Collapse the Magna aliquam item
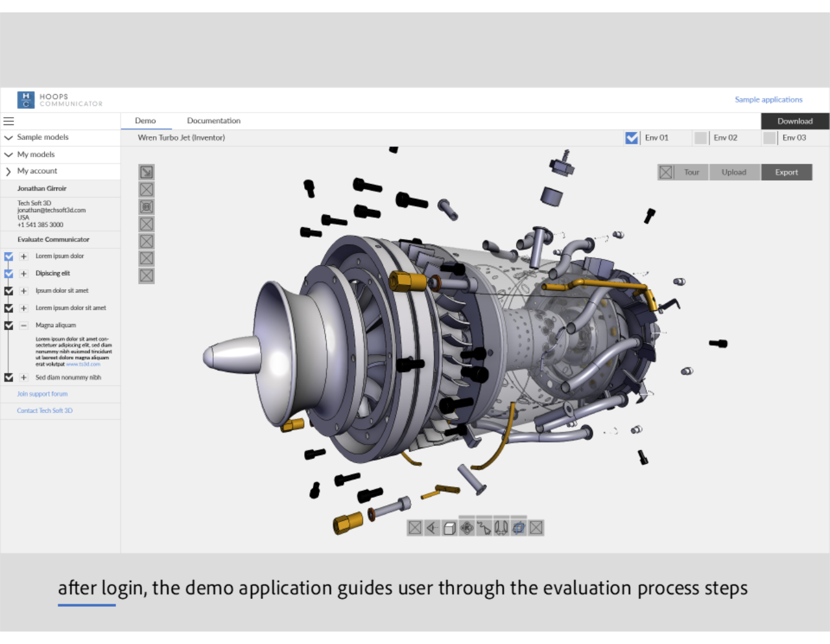830x644 pixels. tap(24, 325)
